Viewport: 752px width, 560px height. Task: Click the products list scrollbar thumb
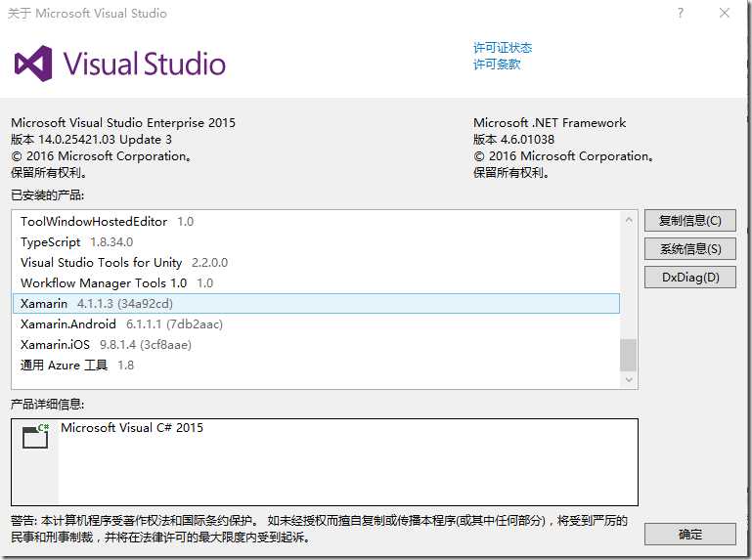(628, 355)
